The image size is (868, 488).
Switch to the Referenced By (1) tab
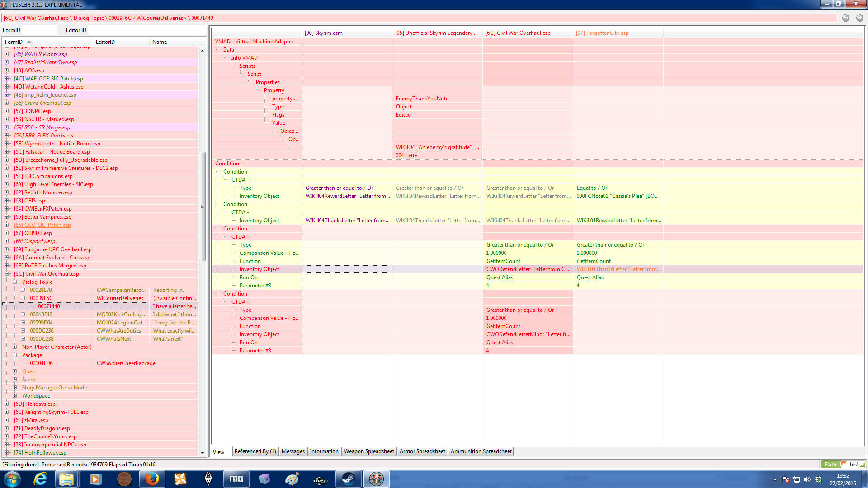pyautogui.click(x=255, y=451)
